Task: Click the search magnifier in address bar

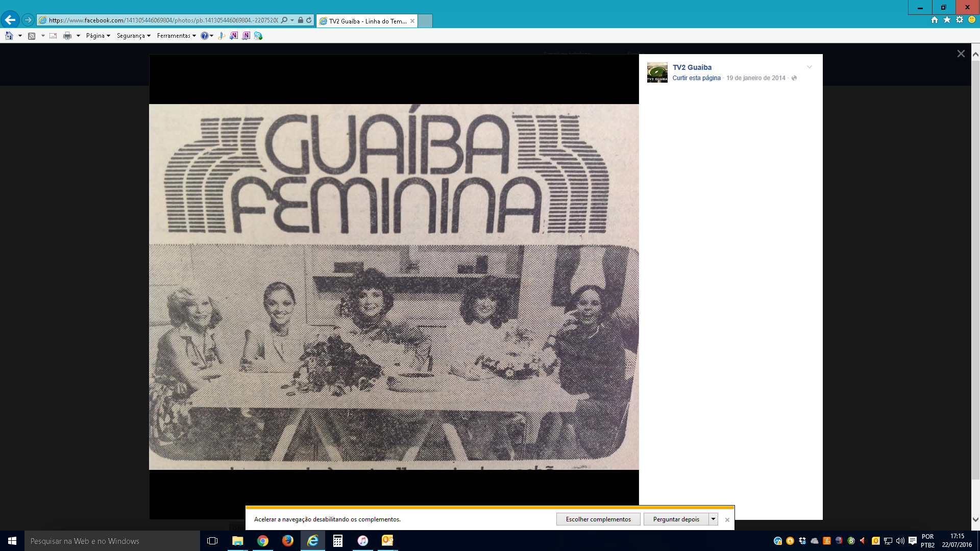Action: 284,20
